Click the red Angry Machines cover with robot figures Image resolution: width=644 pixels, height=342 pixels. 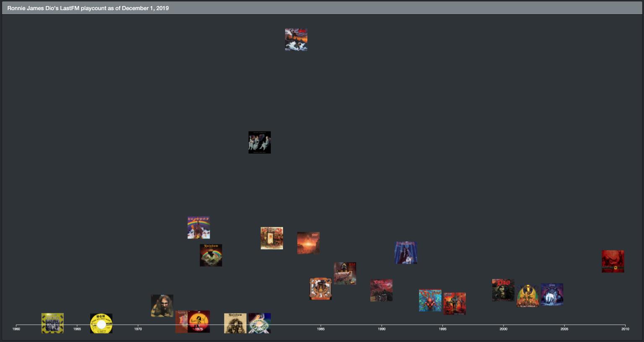coord(454,304)
